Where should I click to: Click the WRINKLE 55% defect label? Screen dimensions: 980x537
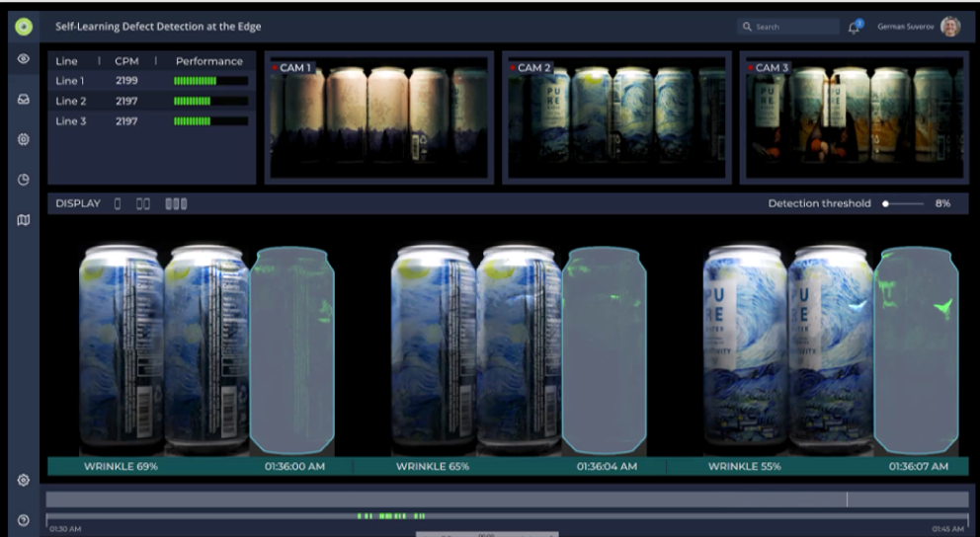coord(744,467)
